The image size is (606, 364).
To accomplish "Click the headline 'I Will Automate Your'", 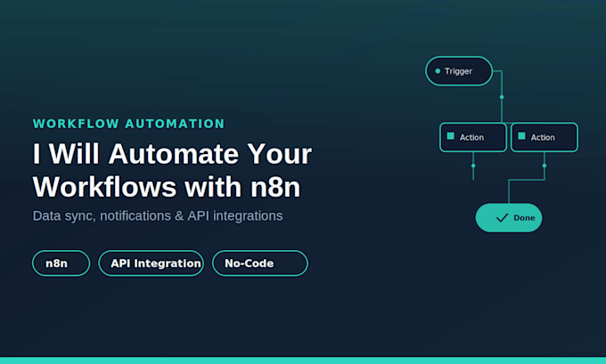I will pos(172,154).
